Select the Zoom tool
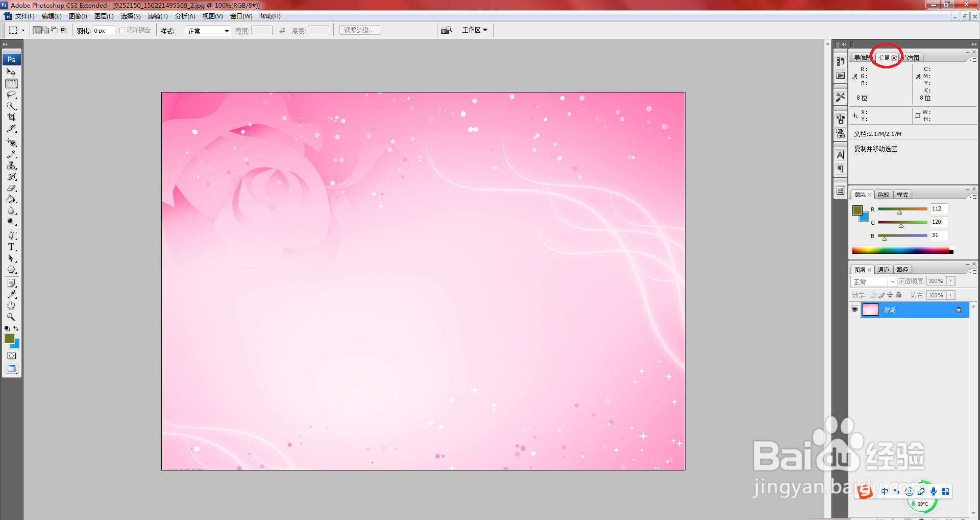The width and height of the screenshot is (980, 520). point(11,317)
